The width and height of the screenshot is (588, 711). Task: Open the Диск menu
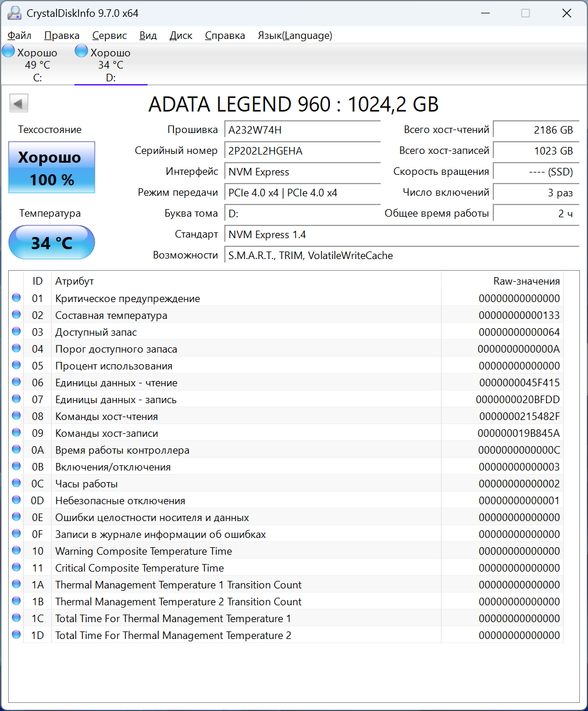click(x=181, y=35)
